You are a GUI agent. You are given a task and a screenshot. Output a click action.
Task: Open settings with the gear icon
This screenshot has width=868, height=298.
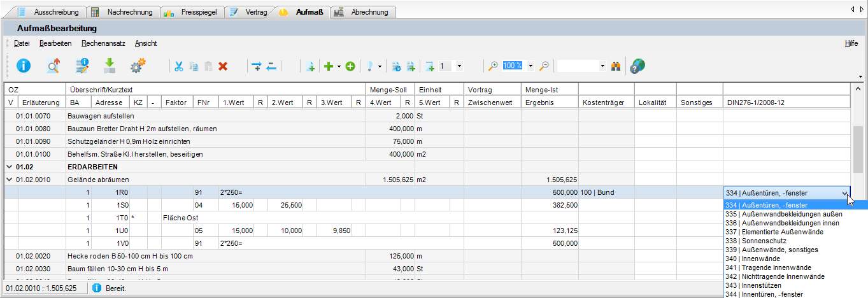pyautogui.click(x=138, y=65)
